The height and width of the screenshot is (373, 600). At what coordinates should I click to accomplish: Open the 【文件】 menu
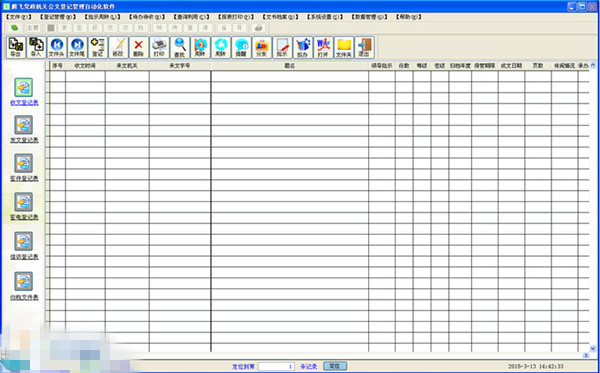tap(19, 17)
